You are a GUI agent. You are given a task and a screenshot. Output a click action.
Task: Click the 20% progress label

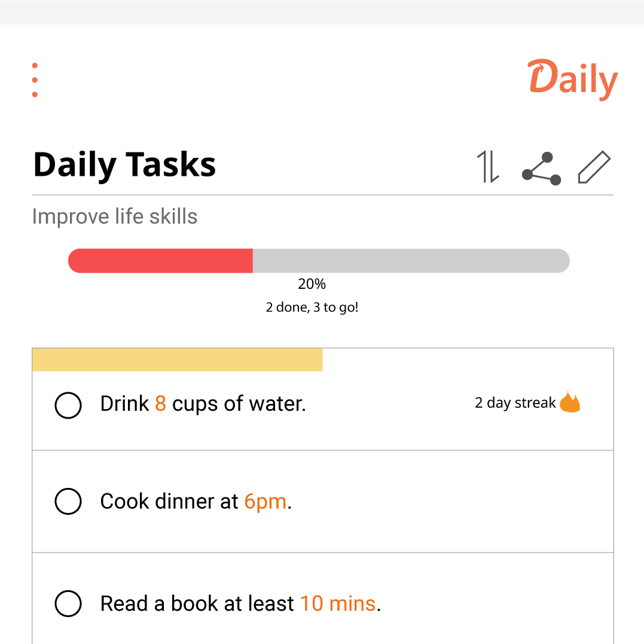(x=312, y=284)
